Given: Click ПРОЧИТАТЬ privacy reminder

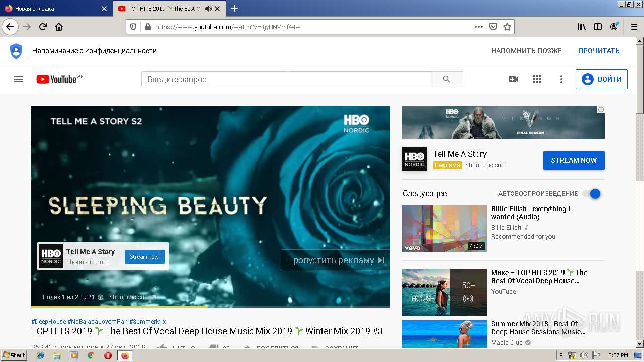Looking at the screenshot, I should (599, 51).
